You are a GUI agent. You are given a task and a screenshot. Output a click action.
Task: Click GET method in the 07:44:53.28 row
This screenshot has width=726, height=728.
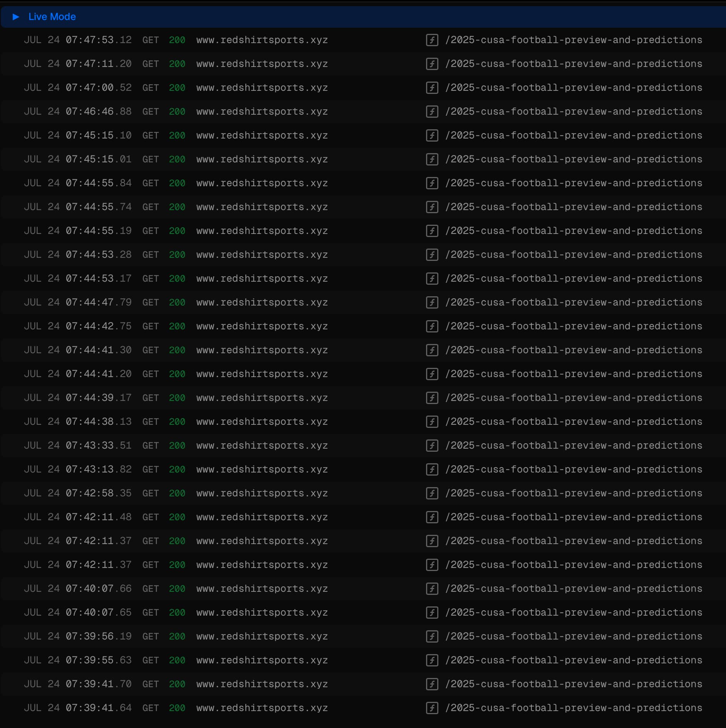(150, 255)
